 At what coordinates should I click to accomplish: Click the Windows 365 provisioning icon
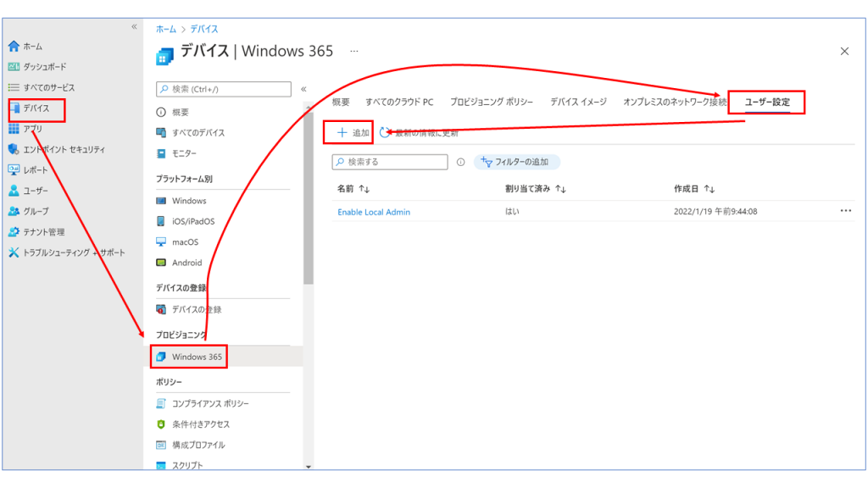[x=161, y=357]
